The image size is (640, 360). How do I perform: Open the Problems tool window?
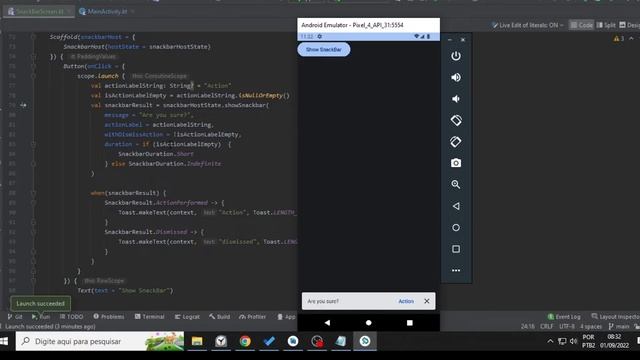109,317
